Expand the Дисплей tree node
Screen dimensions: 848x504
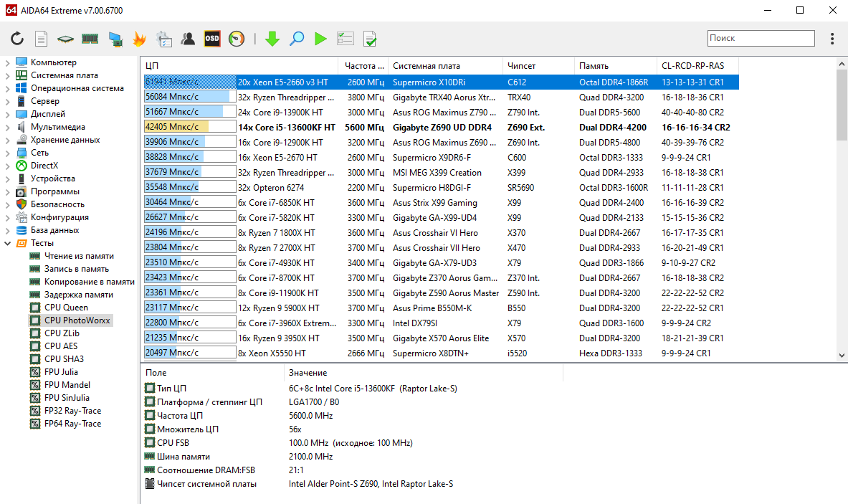pyautogui.click(x=8, y=115)
